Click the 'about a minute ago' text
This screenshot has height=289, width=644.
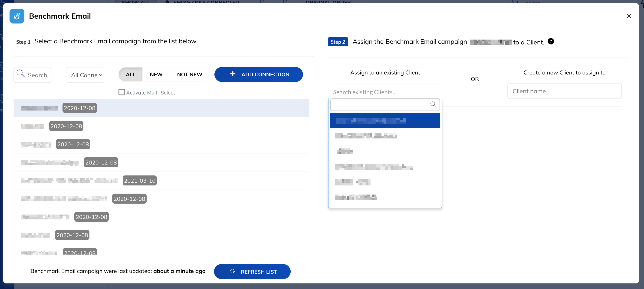pyautogui.click(x=179, y=271)
